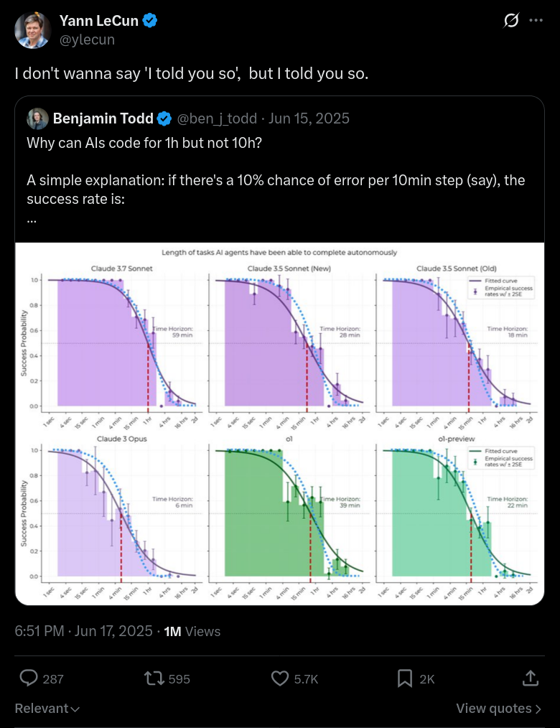Open the @ylecun handle link
Viewport: 560px width, 728px height.
tap(87, 39)
